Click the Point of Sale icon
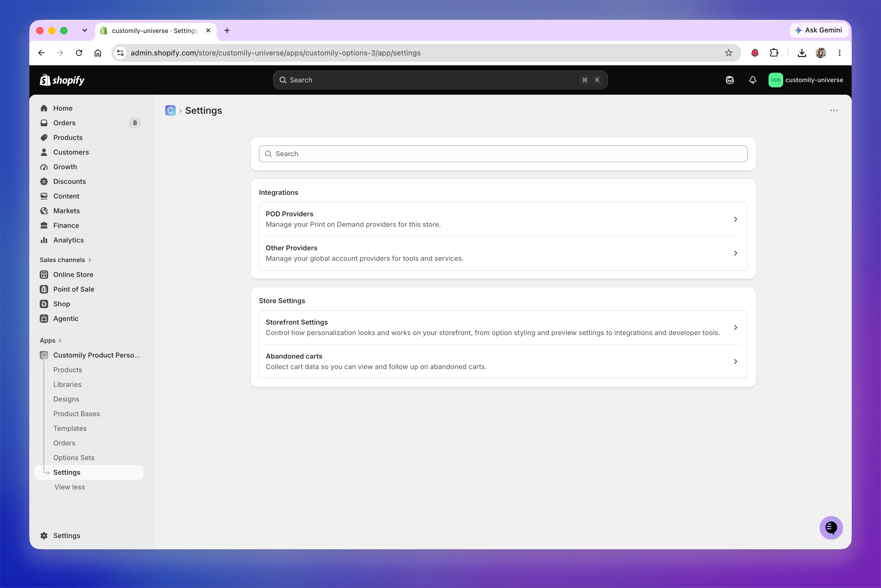 point(44,289)
